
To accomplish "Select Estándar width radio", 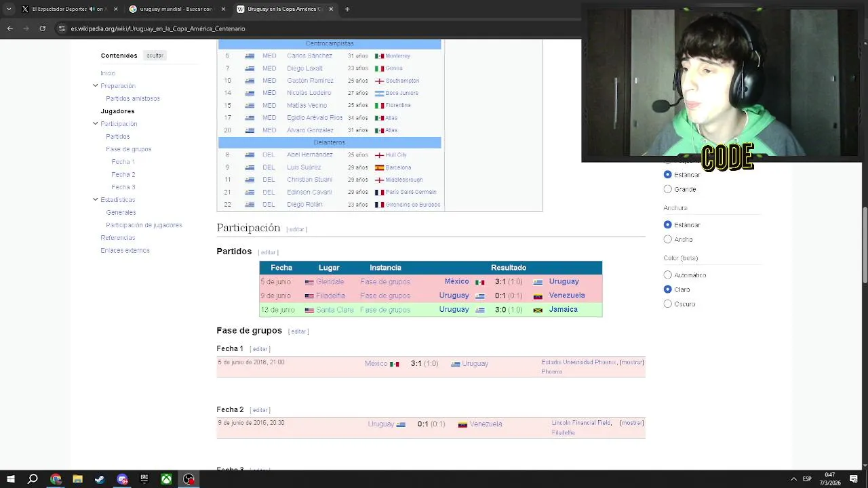I will click(667, 225).
